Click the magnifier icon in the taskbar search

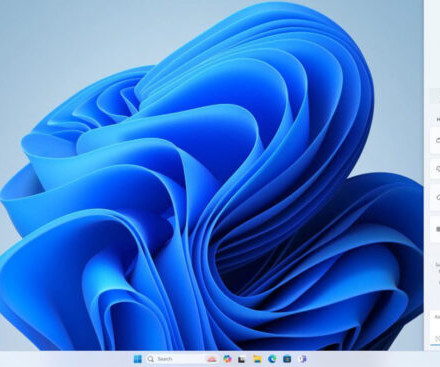point(151,359)
